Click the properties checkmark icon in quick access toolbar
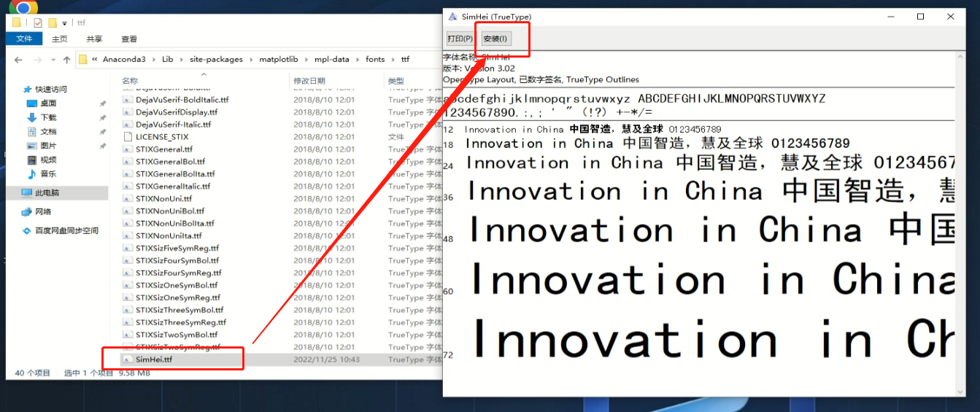The height and width of the screenshot is (412, 980). coord(38,23)
